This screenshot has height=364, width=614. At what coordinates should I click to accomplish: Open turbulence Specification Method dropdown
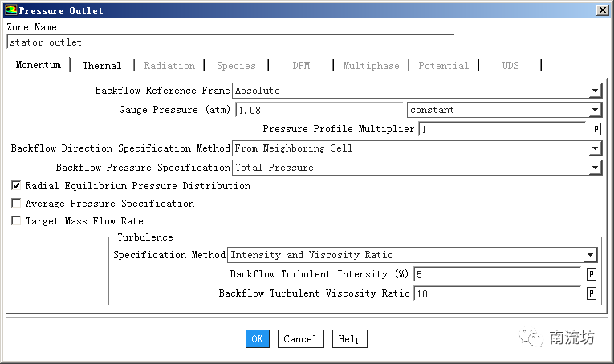(590, 255)
